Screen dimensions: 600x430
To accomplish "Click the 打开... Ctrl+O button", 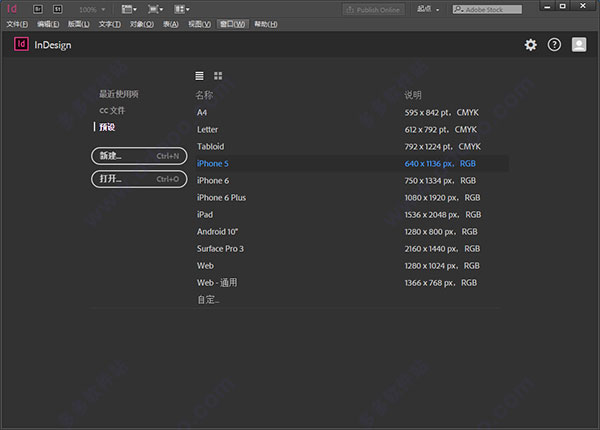I will click(139, 179).
